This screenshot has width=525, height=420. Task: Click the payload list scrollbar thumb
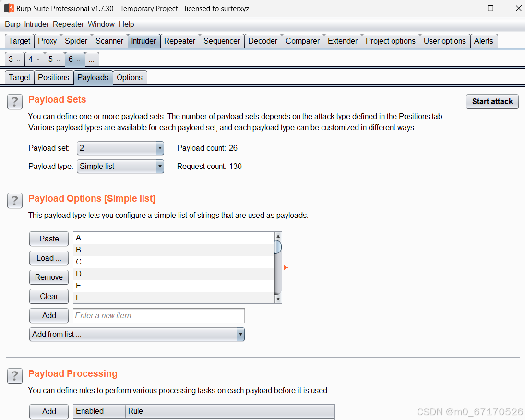278,247
